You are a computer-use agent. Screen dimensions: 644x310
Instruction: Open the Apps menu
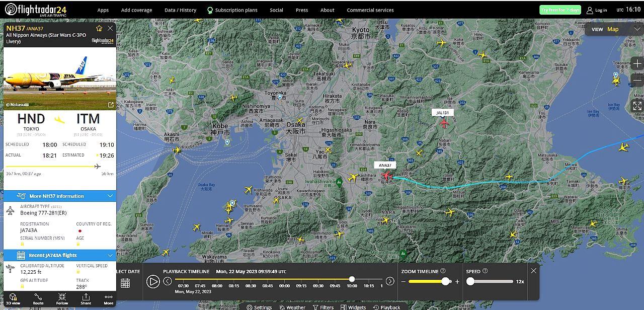[103, 10]
